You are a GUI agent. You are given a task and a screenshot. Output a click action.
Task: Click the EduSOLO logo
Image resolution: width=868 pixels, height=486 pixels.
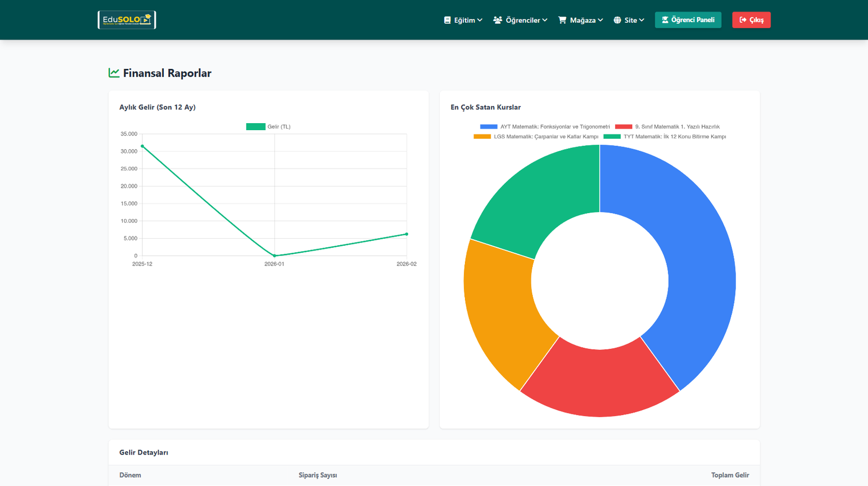coord(126,20)
